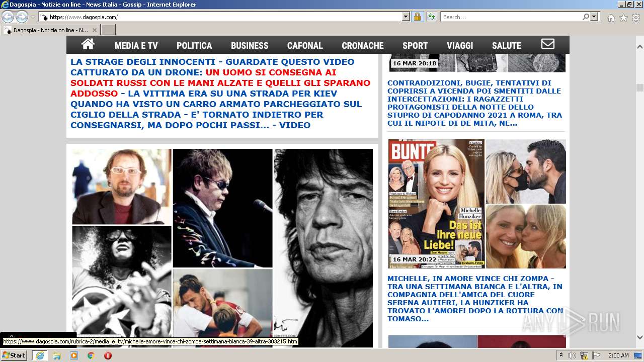Click the security lock icon
Image resolution: width=644 pixels, height=362 pixels.
click(417, 17)
